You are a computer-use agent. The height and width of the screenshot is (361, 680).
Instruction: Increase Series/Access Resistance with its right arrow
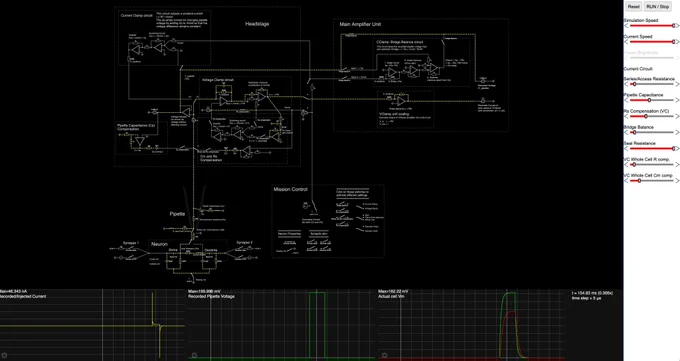click(x=677, y=84)
